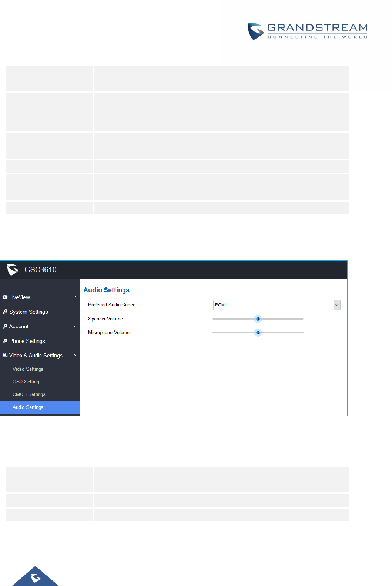392x586 pixels.
Task: Click the Phone Settings wrench icon
Action: click(5, 341)
